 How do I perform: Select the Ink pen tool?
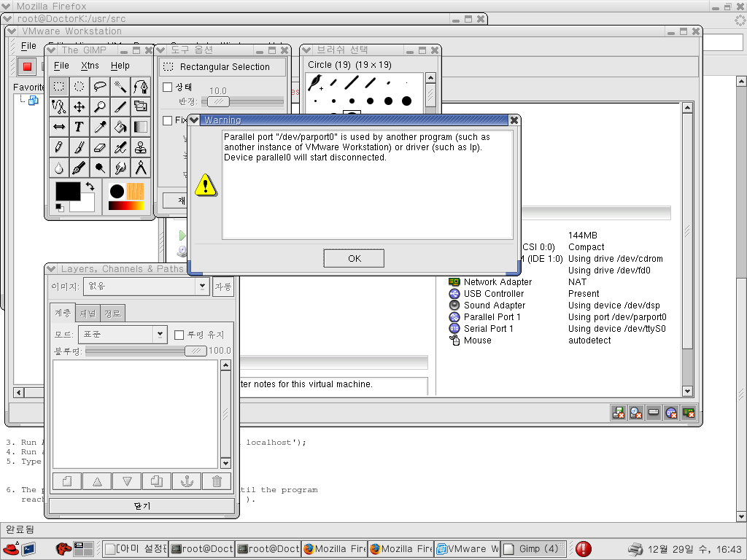pyautogui.click(x=79, y=168)
